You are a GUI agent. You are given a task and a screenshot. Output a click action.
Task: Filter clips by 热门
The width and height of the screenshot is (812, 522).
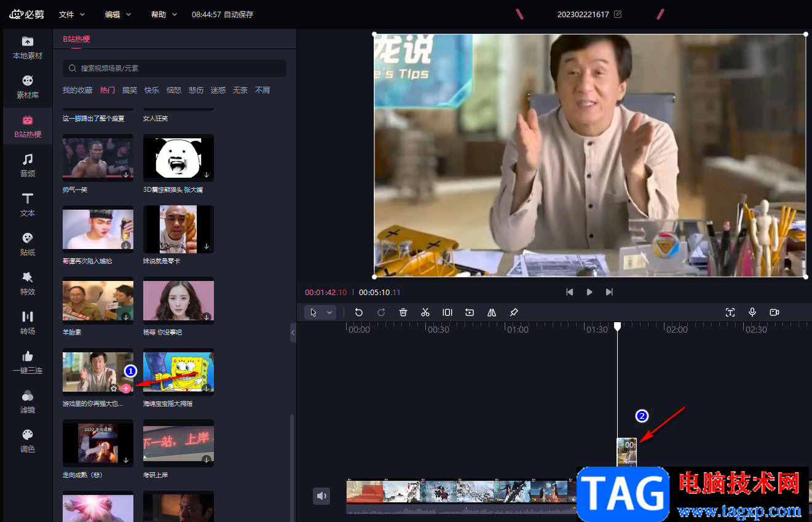[108, 90]
